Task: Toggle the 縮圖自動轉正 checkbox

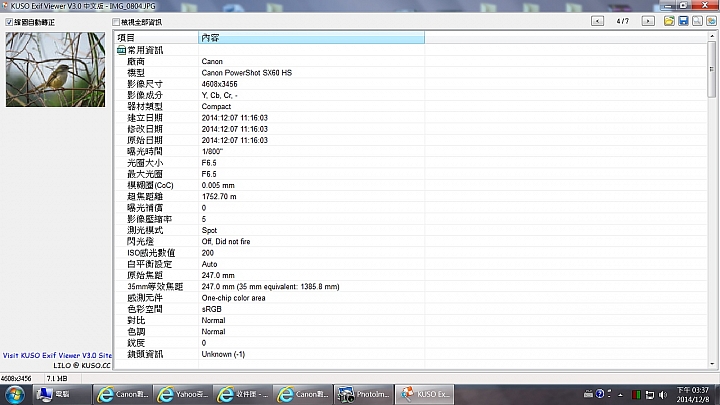Action: coord(9,22)
